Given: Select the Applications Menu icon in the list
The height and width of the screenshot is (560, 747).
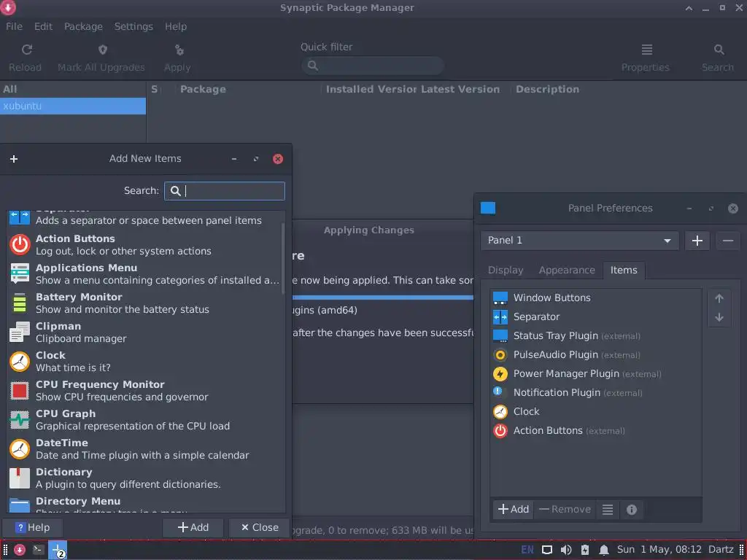Looking at the screenshot, I should pos(20,273).
